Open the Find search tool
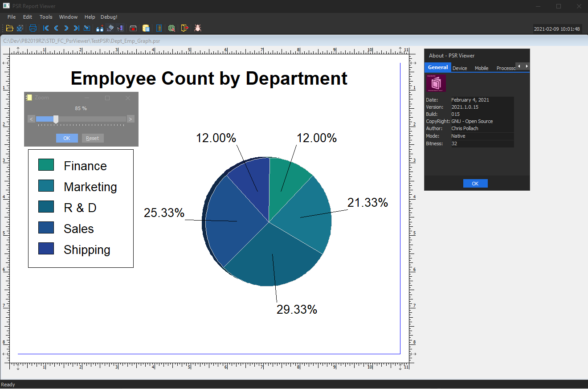This screenshot has width=588, height=389. point(99,28)
